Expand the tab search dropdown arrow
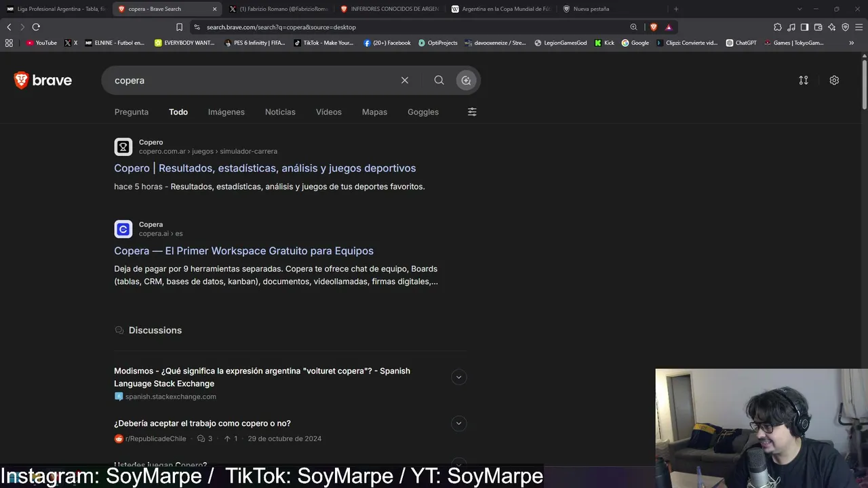Screen dimensions: 868x488 [x=800, y=9]
